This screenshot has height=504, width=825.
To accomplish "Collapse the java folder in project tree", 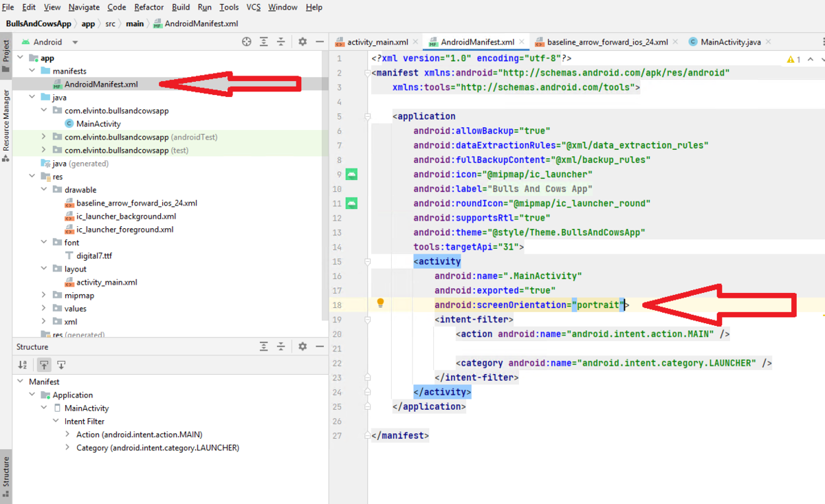I will click(x=32, y=98).
